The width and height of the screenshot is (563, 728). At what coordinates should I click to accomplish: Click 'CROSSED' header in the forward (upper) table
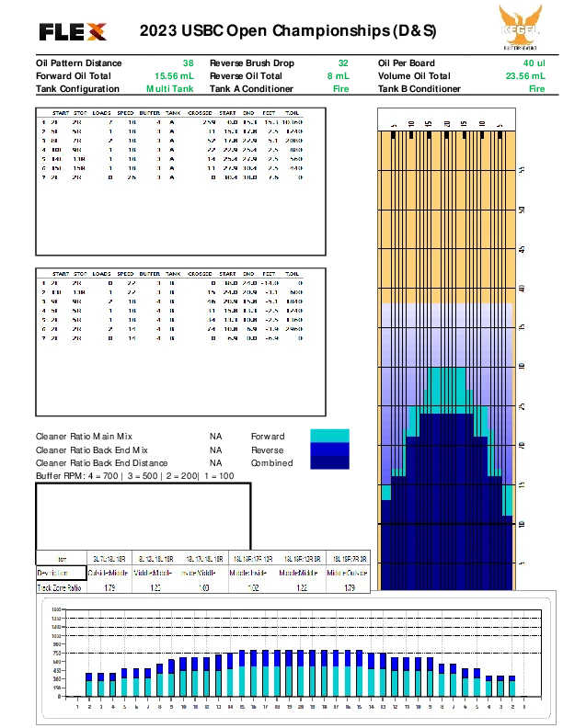200,113
